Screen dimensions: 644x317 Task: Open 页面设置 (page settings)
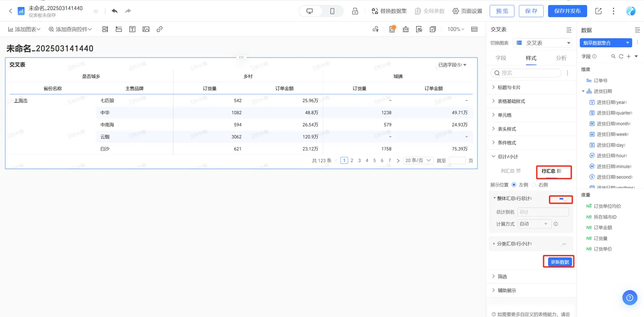467,11
